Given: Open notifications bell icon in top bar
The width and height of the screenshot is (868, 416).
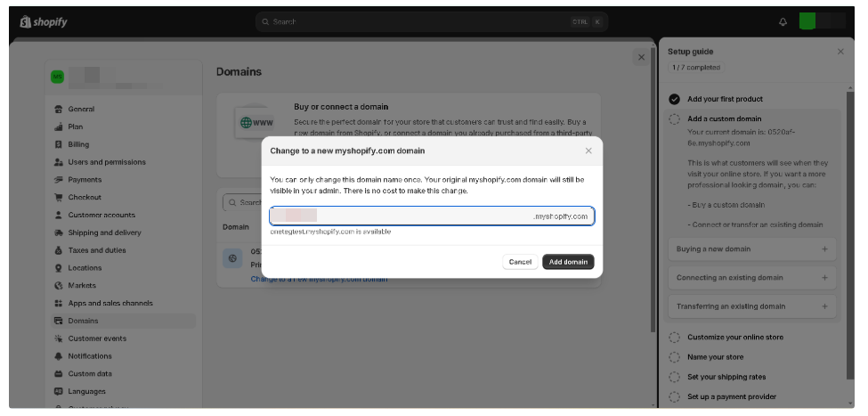Looking at the screenshot, I should click(783, 22).
